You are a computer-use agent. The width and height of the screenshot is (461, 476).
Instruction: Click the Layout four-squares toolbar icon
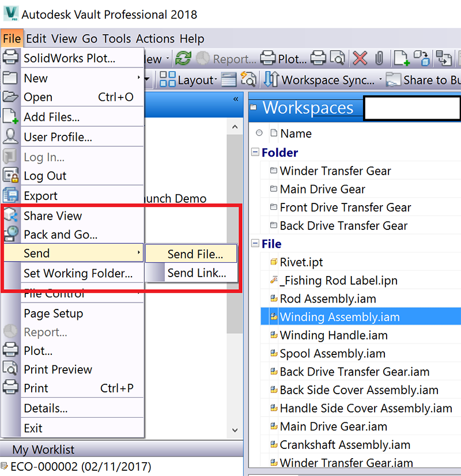point(168,79)
